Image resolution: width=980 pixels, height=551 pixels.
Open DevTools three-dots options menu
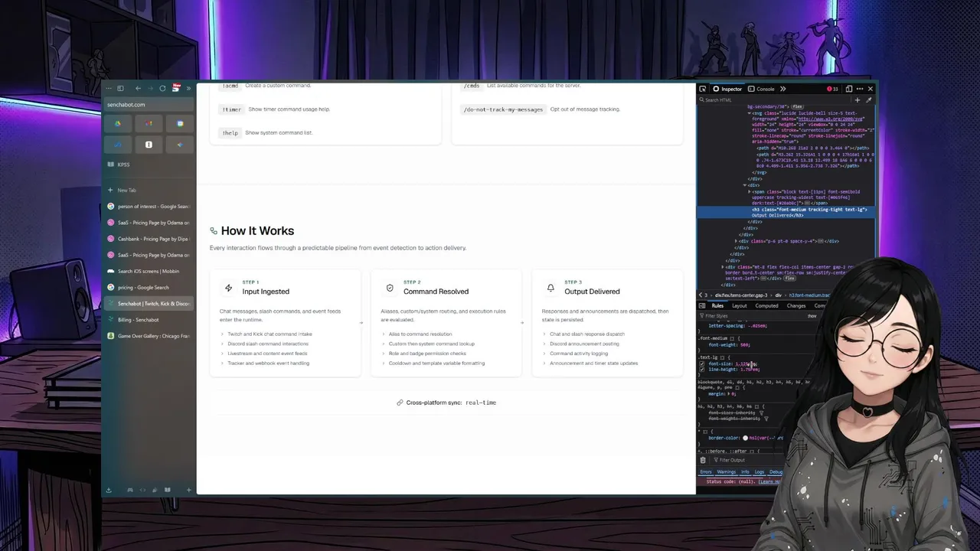(860, 89)
